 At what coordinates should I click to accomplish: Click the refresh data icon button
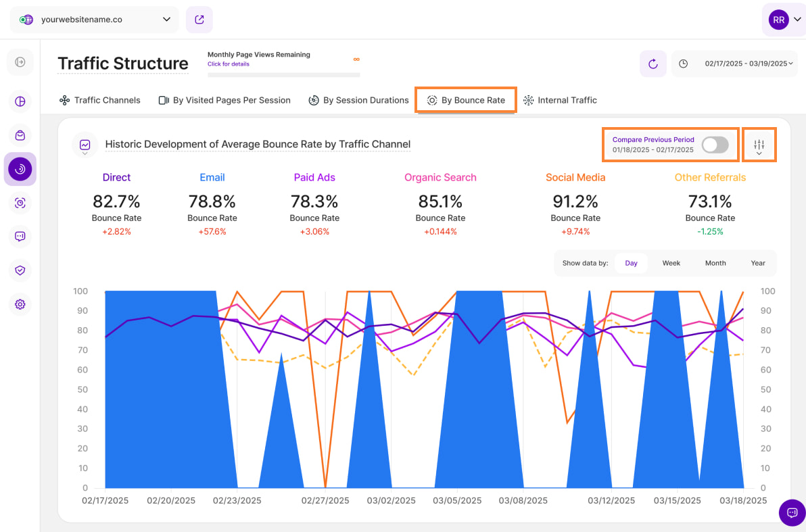click(x=653, y=64)
